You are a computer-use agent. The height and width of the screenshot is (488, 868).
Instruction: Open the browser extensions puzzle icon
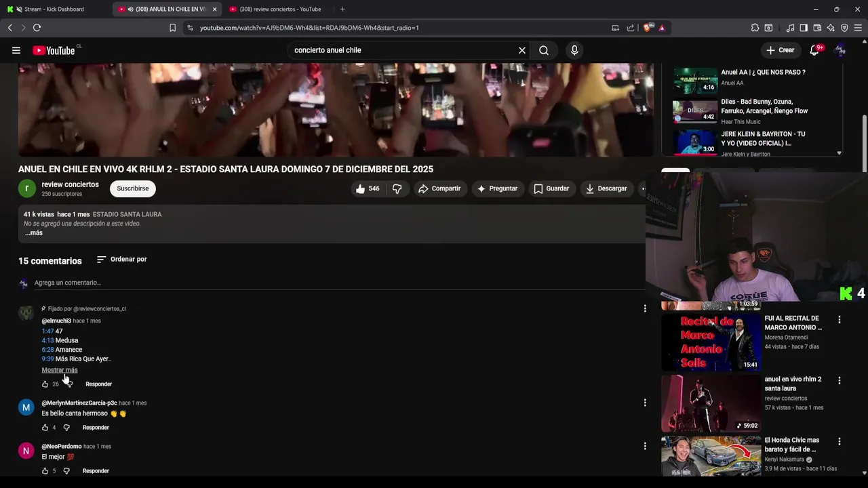coord(755,28)
